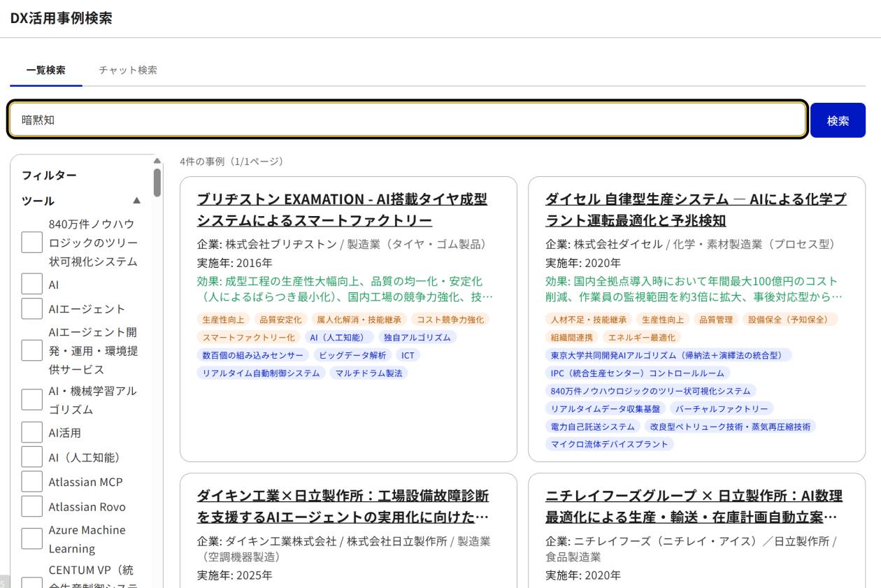Click the フィルター heading

point(49,175)
